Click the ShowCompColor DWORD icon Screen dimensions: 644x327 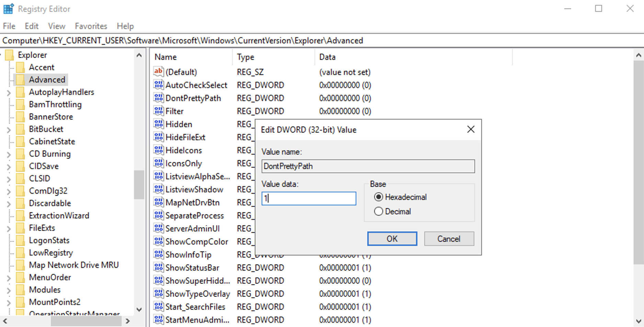point(158,241)
